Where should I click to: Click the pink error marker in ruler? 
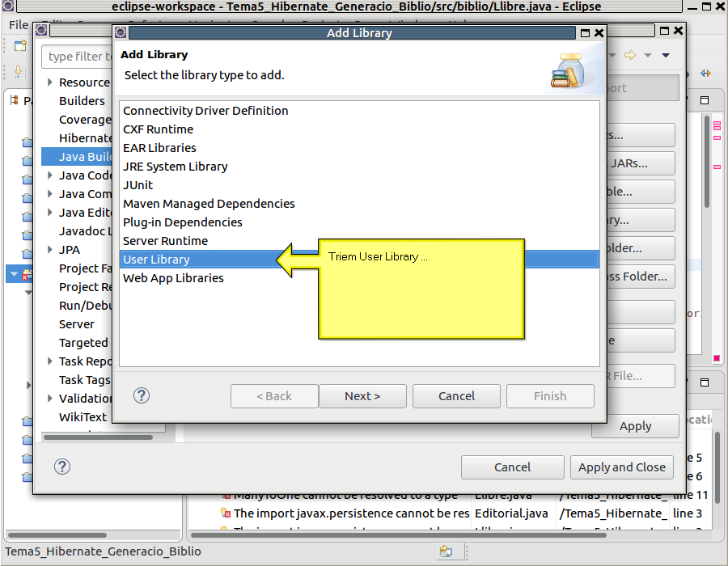[x=717, y=358]
